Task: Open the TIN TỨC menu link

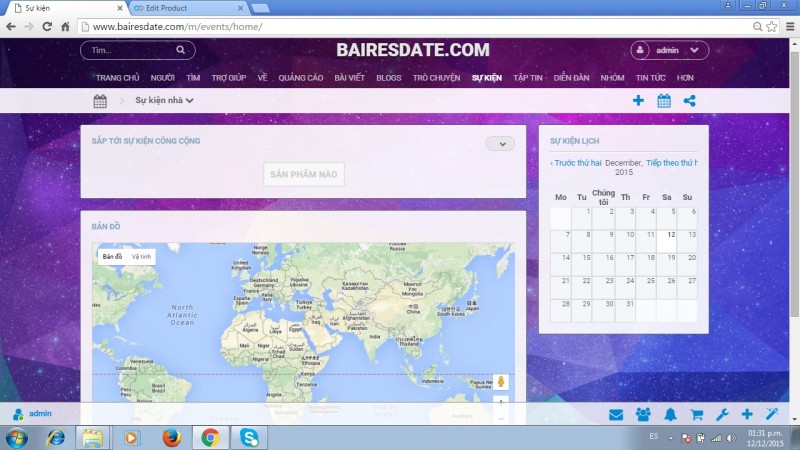Action: [650, 78]
